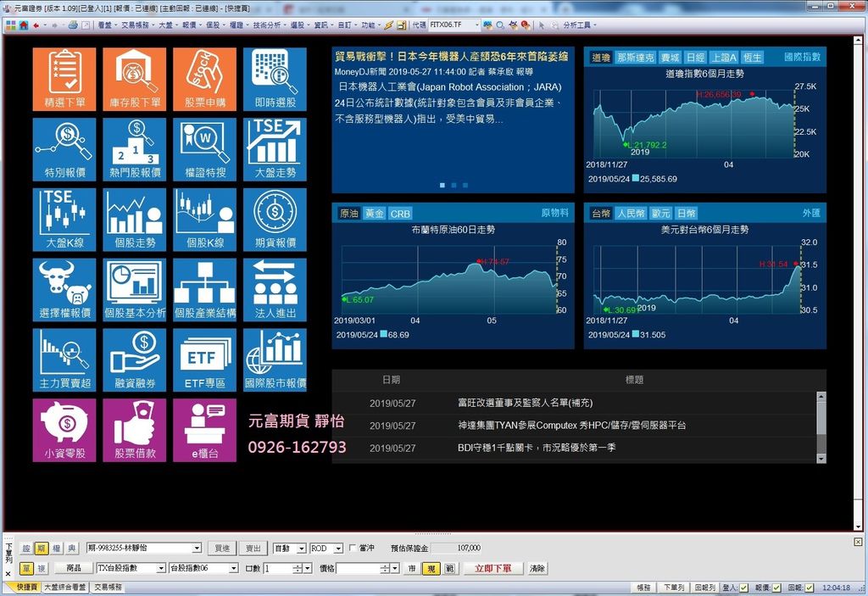Open the 融資融券 margin tile
Image resolution: width=868 pixels, height=596 pixels.
(x=135, y=360)
